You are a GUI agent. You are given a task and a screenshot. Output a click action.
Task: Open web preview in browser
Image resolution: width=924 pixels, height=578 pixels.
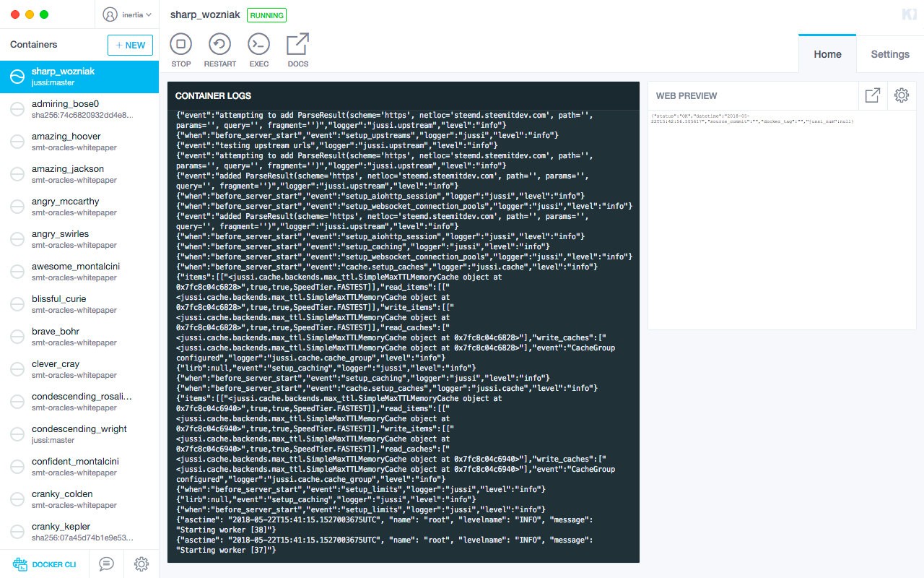[872, 95]
